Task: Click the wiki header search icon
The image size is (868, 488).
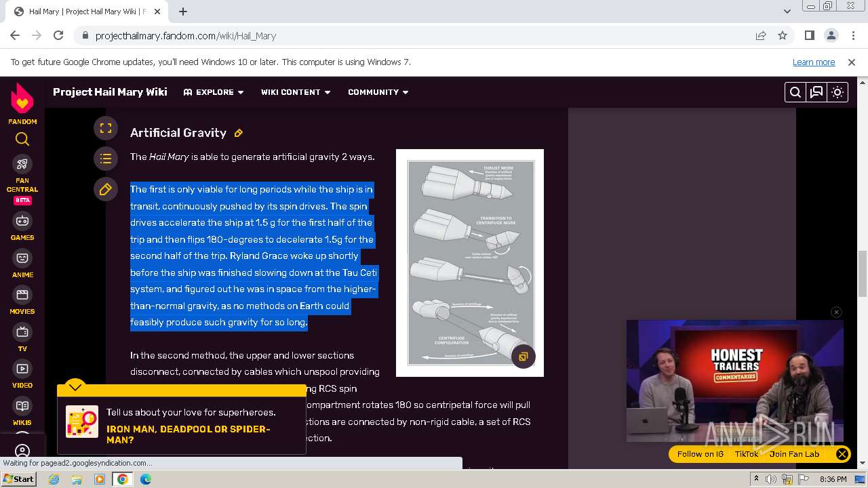Action: [795, 92]
